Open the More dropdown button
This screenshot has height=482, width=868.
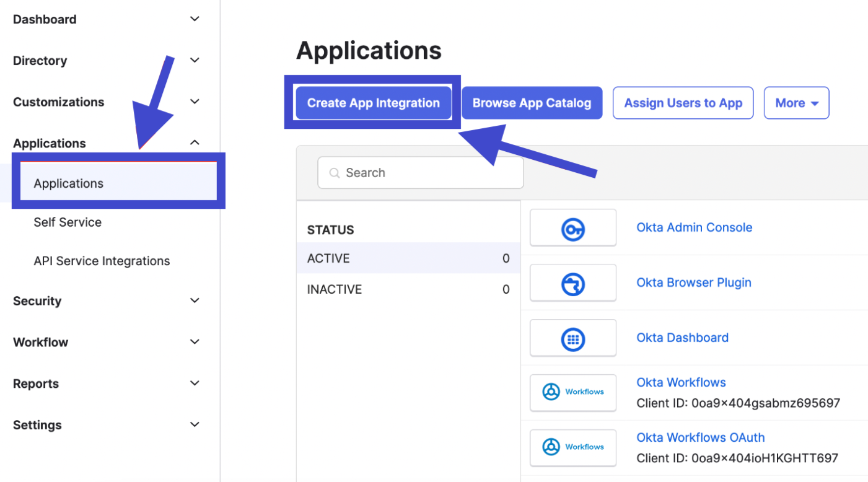(796, 103)
